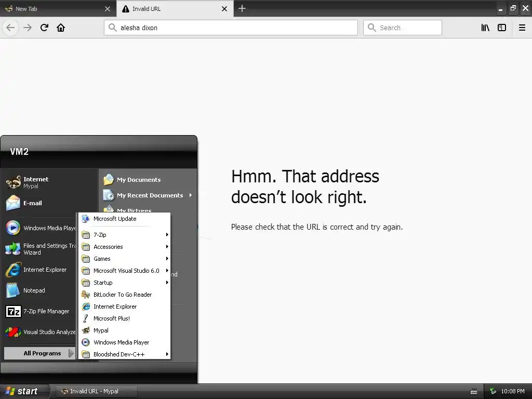The image size is (532, 399).
Task: Launch Internet Explorer from left Start column
Action: point(41,270)
